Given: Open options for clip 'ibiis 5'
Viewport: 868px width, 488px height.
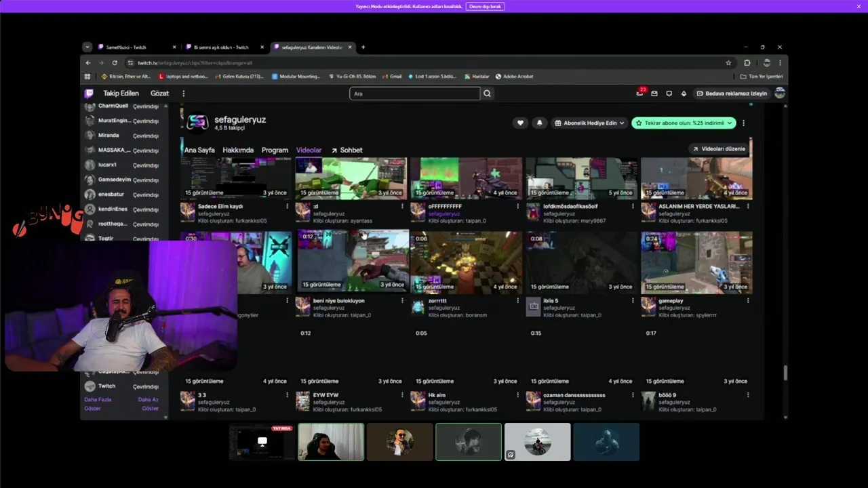Looking at the screenshot, I should tap(633, 300).
